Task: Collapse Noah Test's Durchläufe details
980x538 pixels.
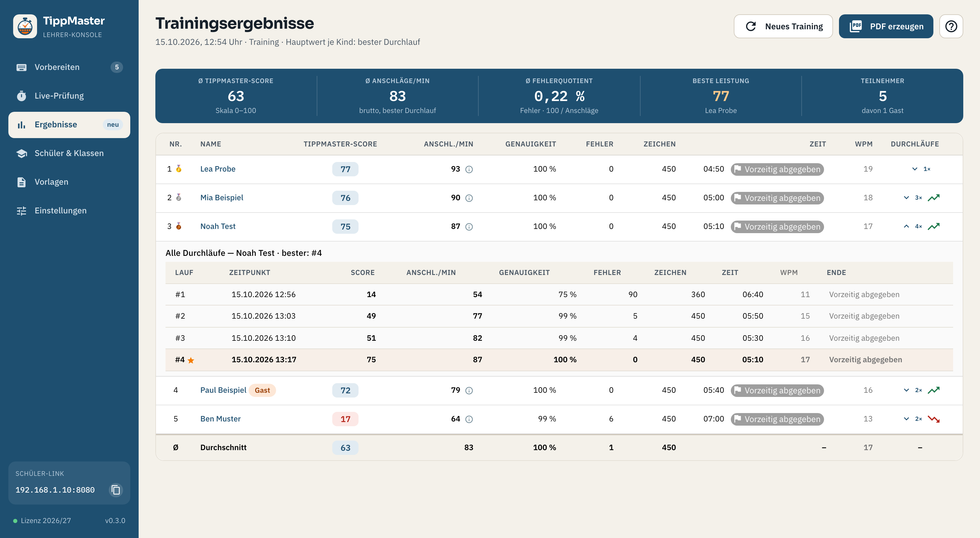Action: click(x=906, y=226)
